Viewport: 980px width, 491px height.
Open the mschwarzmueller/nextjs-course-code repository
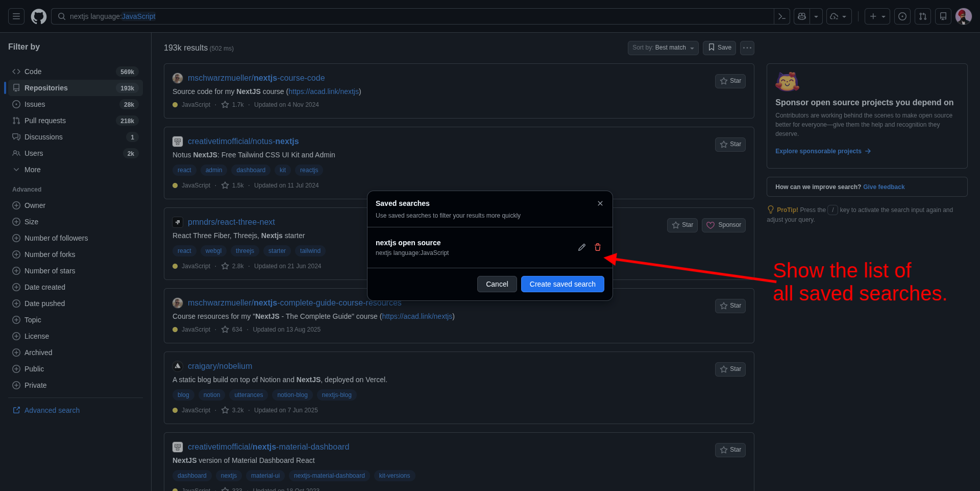click(256, 78)
